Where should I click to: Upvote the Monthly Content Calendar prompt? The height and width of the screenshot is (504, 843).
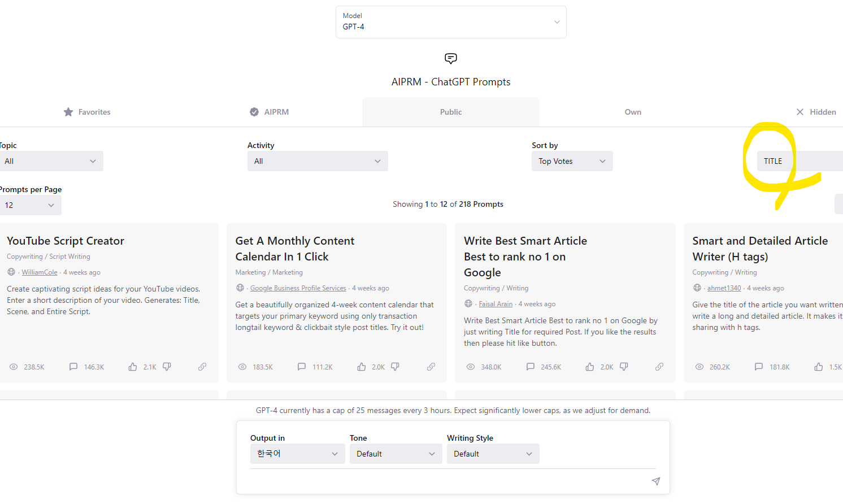362,367
